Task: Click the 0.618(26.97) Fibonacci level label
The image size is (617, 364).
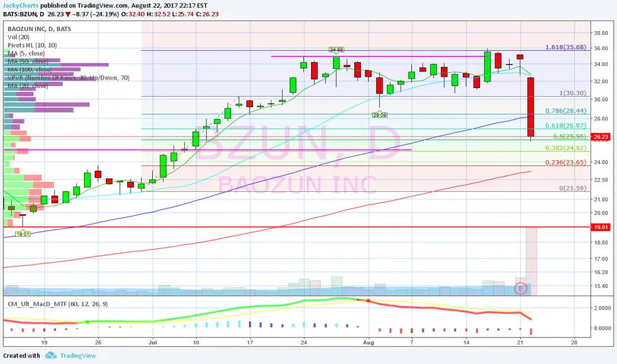Action: [x=565, y=126]
